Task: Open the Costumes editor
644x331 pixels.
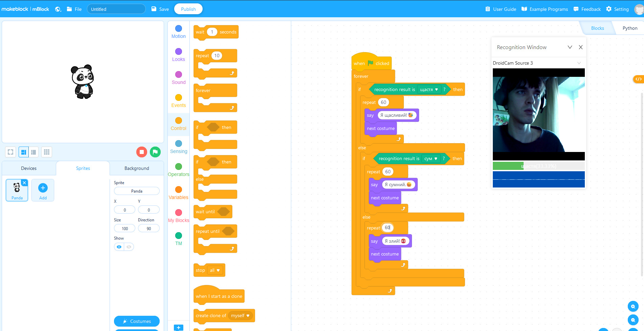Action: [137, 321]
